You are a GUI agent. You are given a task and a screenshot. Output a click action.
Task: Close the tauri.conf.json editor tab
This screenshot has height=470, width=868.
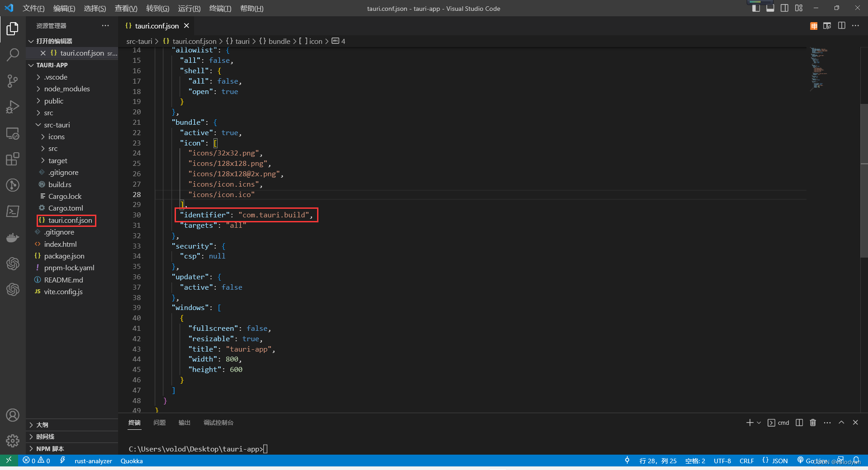tap(186, 26)
